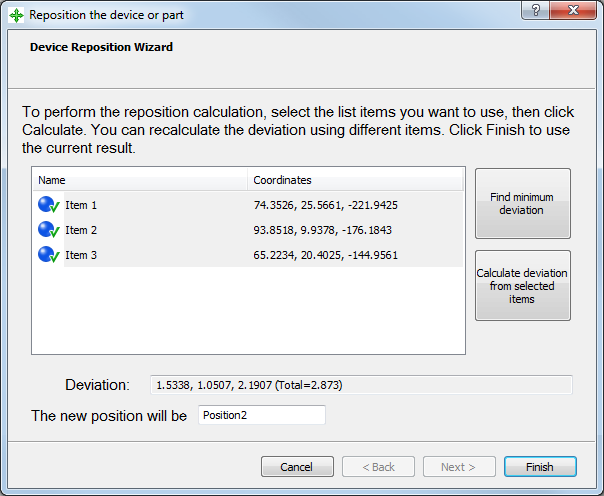Image resolution: width=604 pixels, height=496 pixels.
Task: Click the help question mark button
Action: (536, 12)
